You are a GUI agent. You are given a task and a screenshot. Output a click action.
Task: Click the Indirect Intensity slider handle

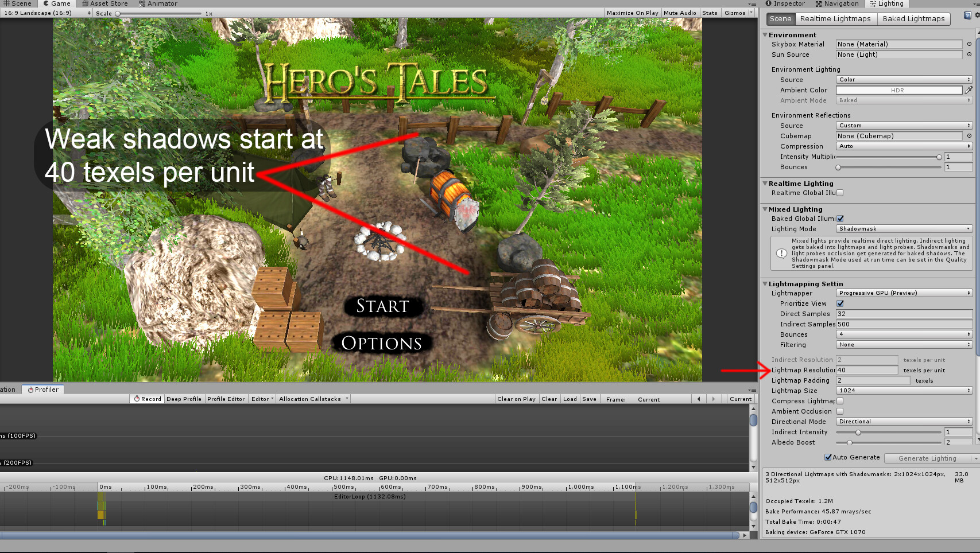(x=858, y=432)
